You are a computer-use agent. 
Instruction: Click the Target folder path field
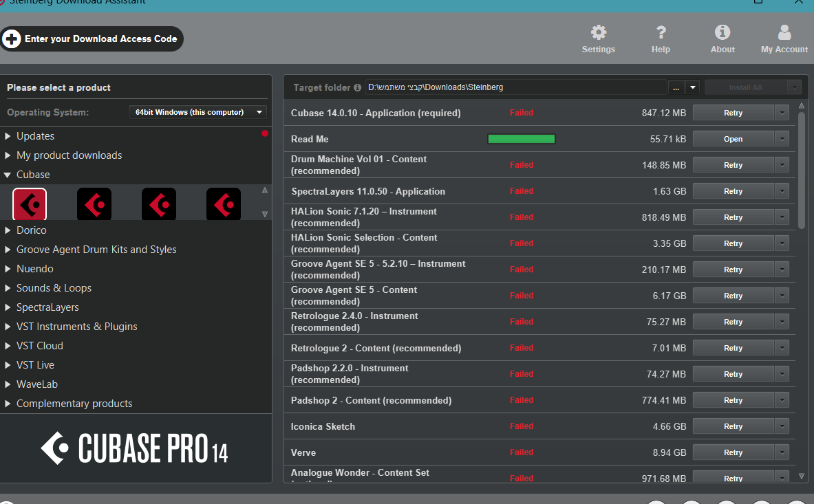pyautogui.click(x=515, y=87)
